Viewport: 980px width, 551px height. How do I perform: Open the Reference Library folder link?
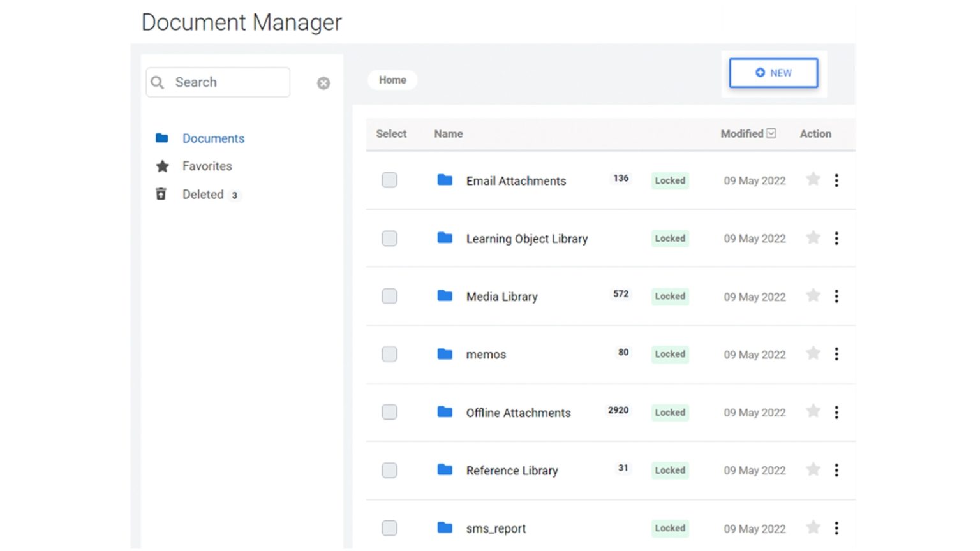click(511, 470)
